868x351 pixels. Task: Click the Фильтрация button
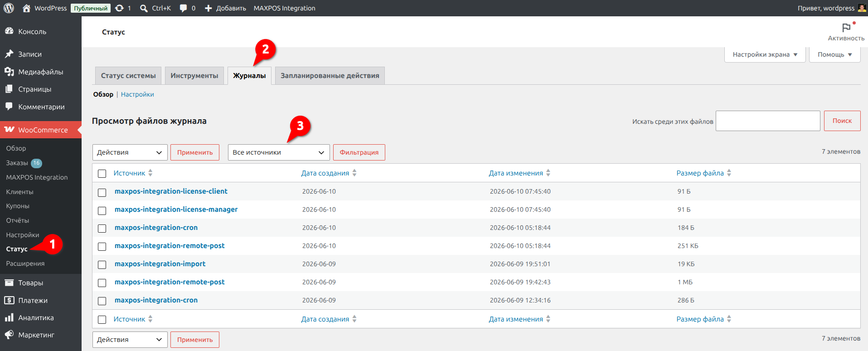tap(359, 152)
